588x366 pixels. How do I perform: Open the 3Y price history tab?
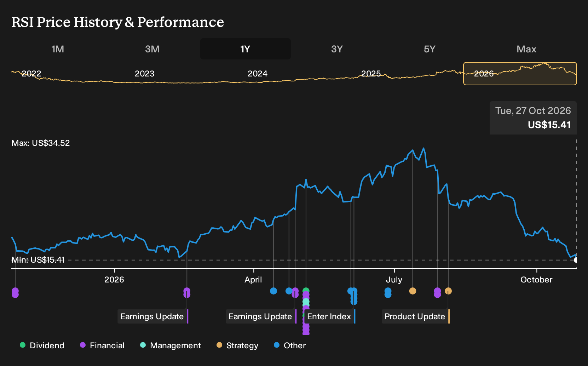pos(337,49)
